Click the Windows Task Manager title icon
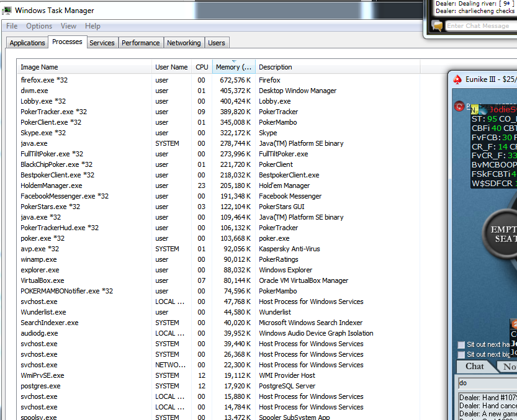Image resolution: width=517 pixels, height=420 pixels. pyautogui.click(x=7, y=11)
